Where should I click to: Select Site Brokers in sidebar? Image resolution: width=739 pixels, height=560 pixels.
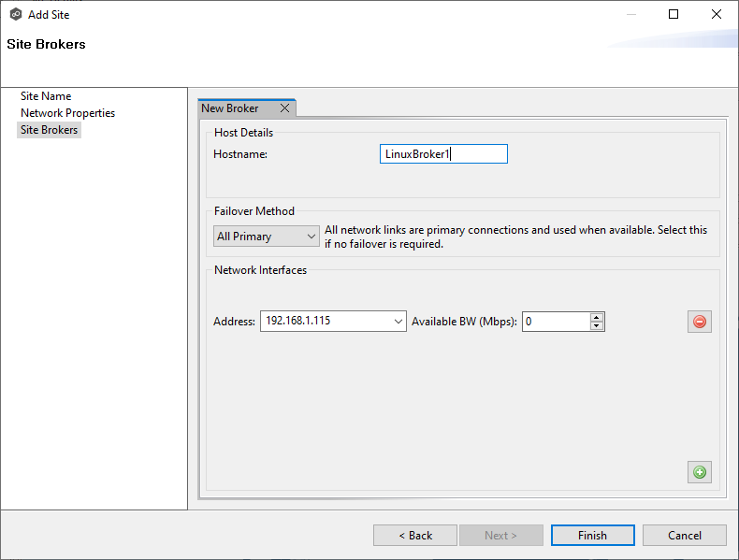(50, 130)
